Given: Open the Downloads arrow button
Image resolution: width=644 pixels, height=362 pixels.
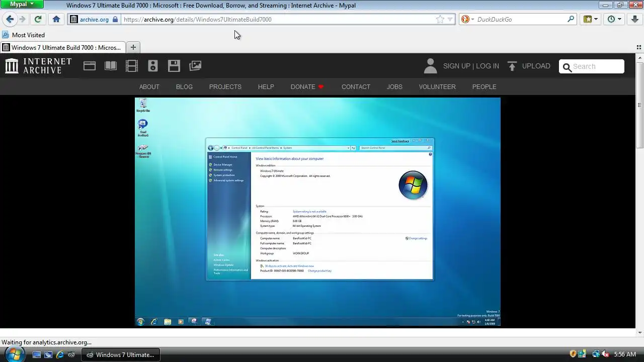Looking at the screenshot, I should coord(634,19).
